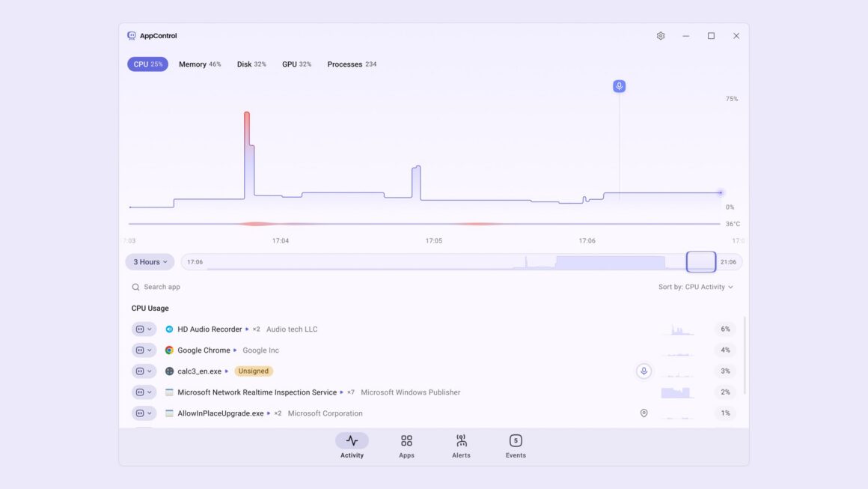Image resolution: width=868 pixels, height=489 pixels.
Task: Click the location pin icon on AllowInPlaceUpgrade.exe row
Action: click(644, 413)
